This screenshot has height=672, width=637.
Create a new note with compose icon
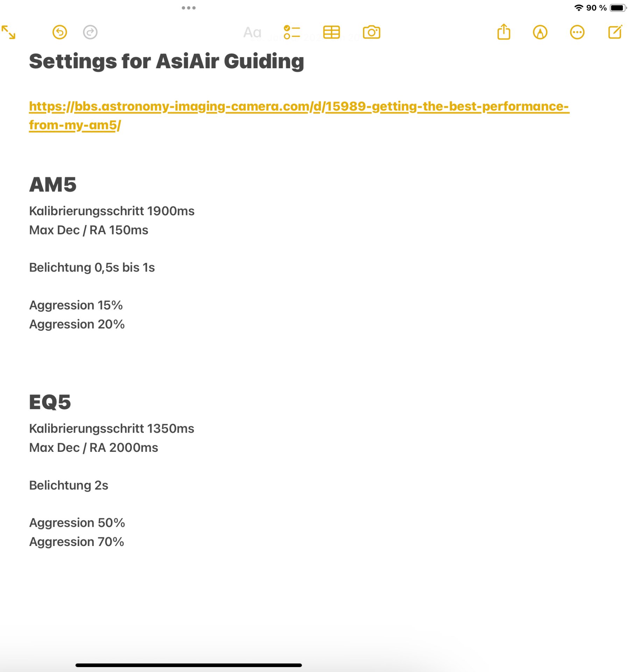pos(616,32)
